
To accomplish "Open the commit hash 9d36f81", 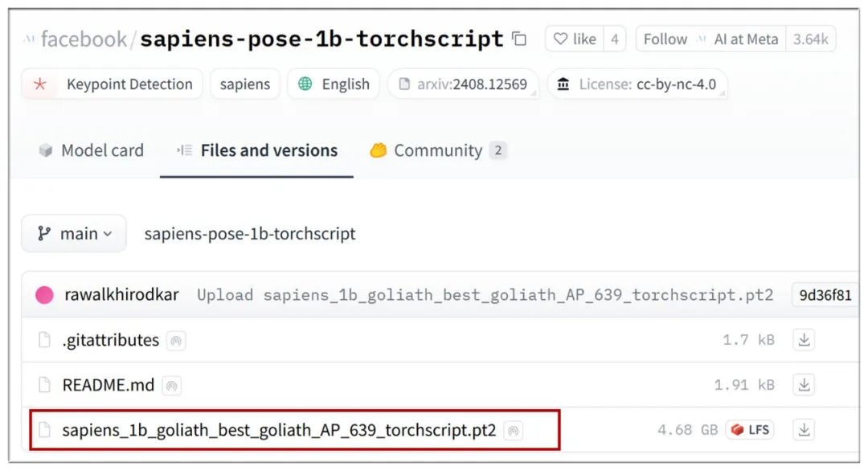I will 825,295.
